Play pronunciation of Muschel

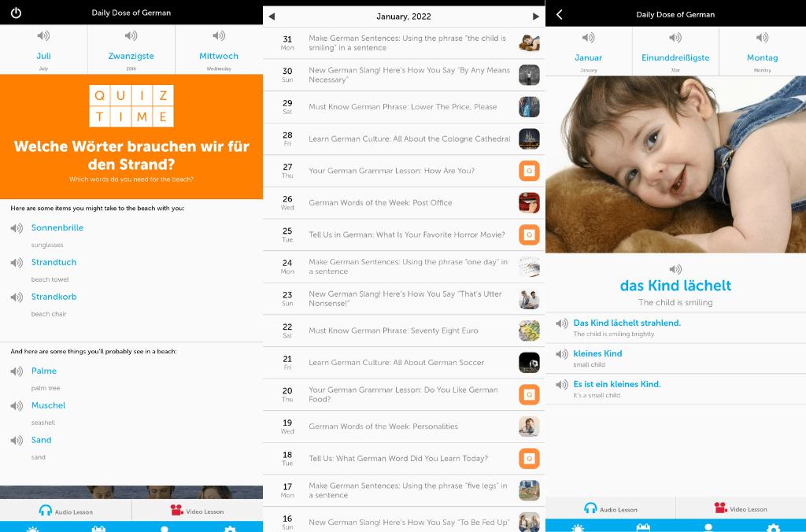point(17,406)
